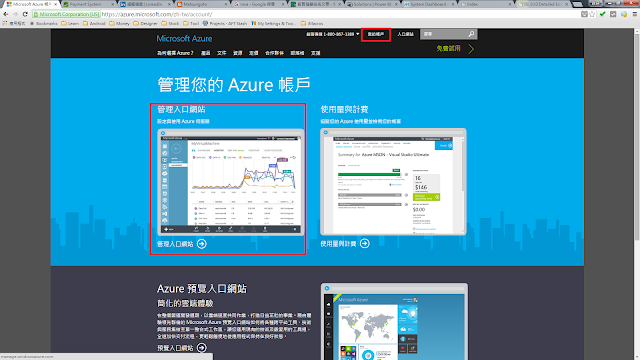Click arrow circle beside 使用量與計費 link
The image size is (640, 360).
tap(365, 243)
